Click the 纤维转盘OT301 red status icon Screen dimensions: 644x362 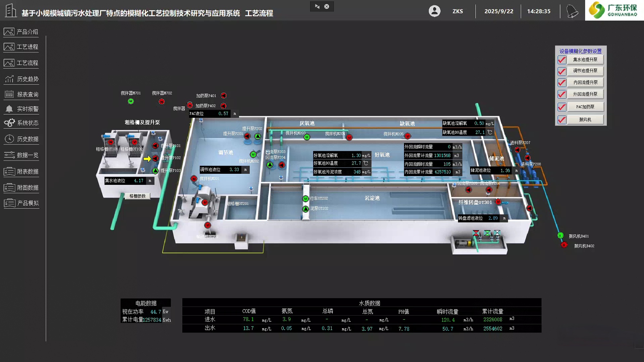[498, 202]
